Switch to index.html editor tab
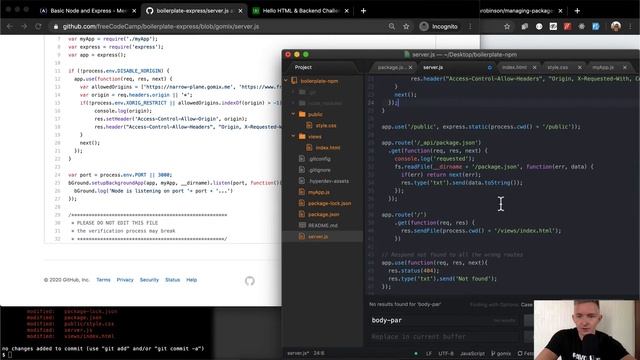The width and height of the screenshot is (640, 360). 514,67
